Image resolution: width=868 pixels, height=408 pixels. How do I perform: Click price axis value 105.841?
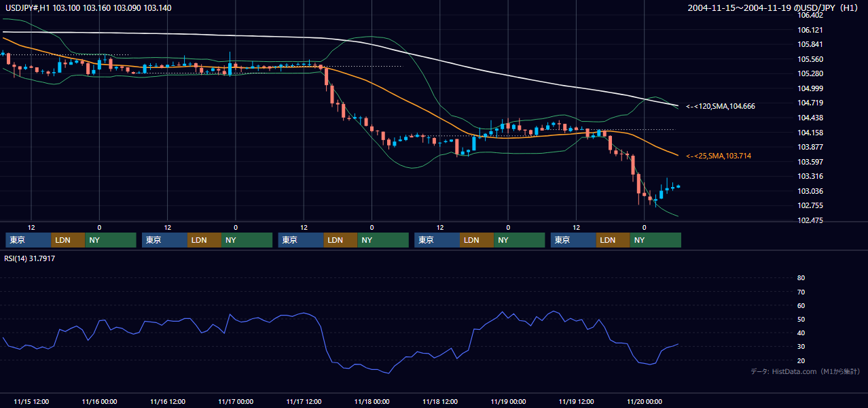[x=809, y=44]
